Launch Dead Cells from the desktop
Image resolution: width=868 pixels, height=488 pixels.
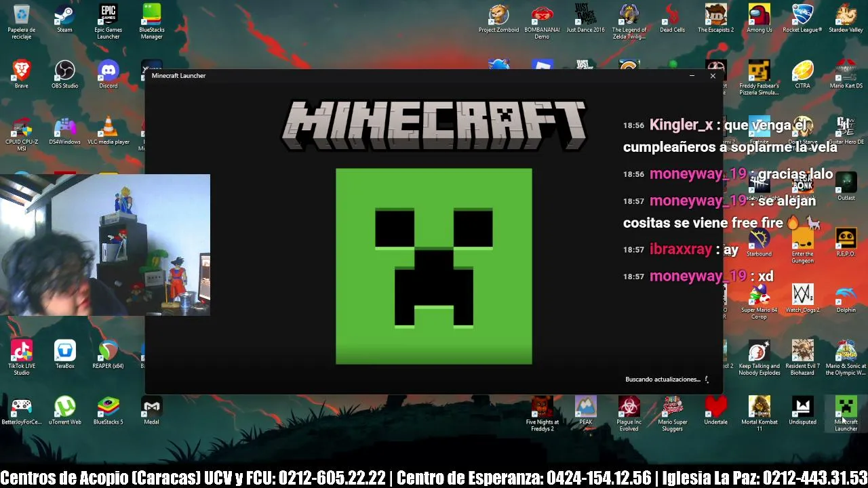click(x=672, y=19)
